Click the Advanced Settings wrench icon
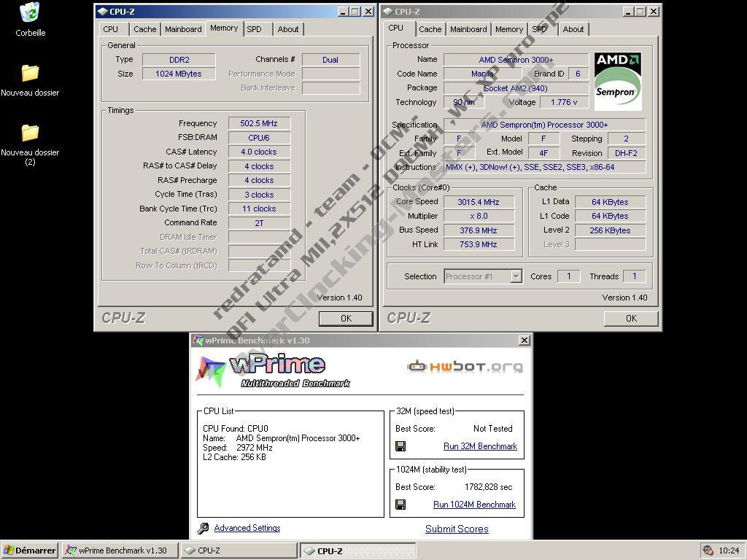747x560 pixels. [203, 528]
